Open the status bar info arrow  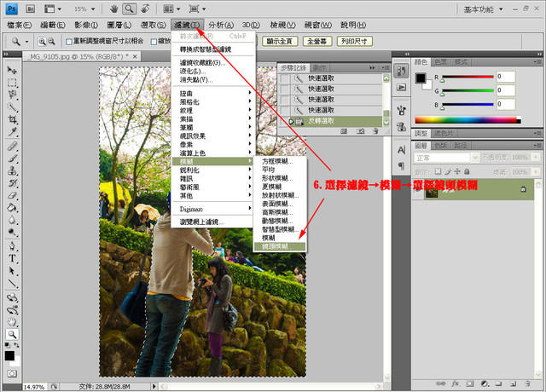coord(154,386)
